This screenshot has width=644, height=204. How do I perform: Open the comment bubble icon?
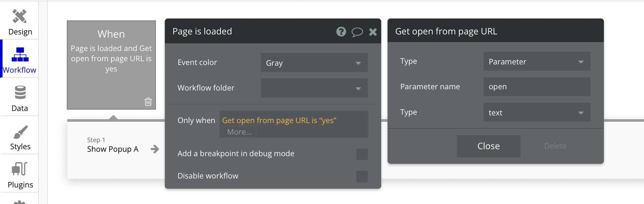[357, 32]
